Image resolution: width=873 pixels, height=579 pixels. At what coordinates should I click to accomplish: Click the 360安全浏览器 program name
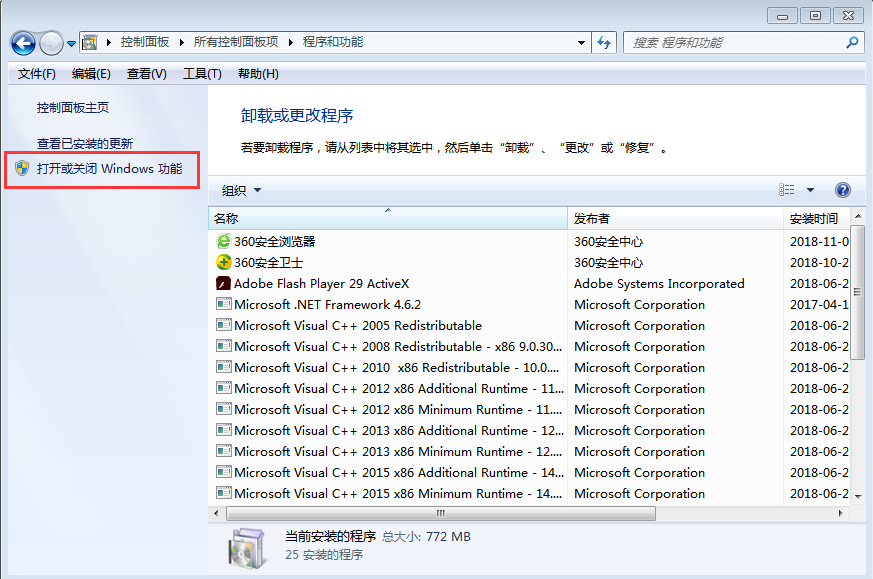click(x=274, y=242)
